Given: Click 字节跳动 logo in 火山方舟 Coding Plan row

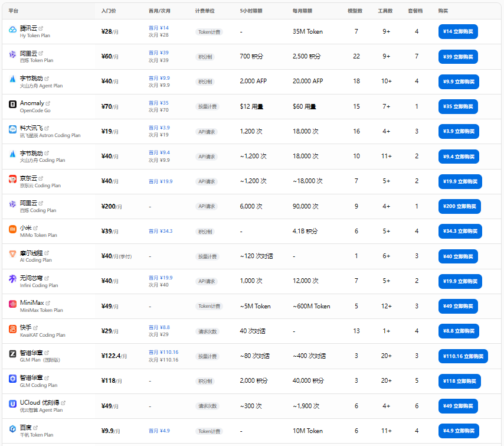Looking at the screenshot, I should tap(12, 154).
